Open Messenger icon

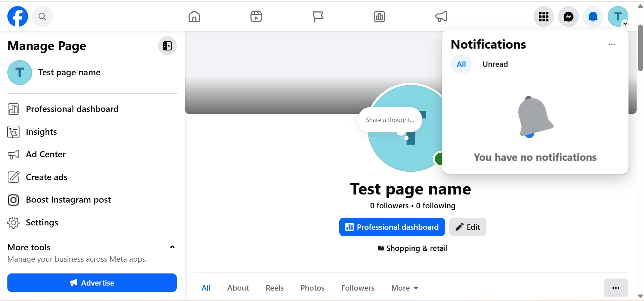pyautogui.click(x=568, y=16)
